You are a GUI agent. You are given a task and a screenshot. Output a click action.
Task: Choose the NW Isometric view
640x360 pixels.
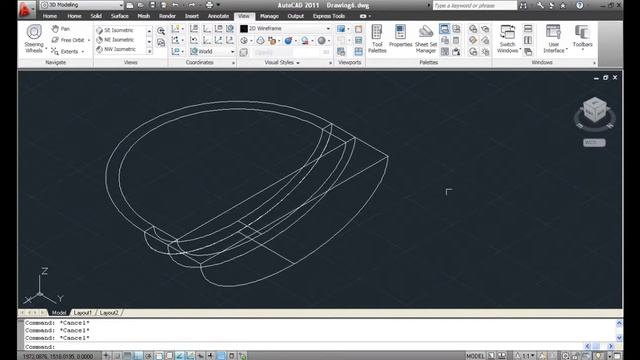(x=116, y=49)
